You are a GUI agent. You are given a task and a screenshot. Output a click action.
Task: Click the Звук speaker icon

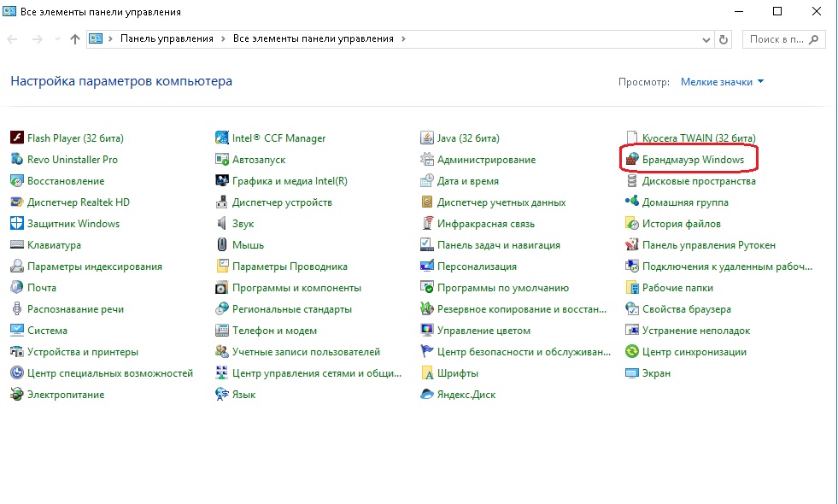(x=222, y=224)
